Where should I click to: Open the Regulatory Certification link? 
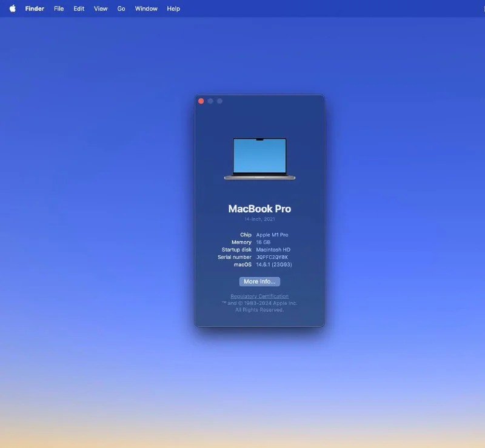[x=259, y=296]
